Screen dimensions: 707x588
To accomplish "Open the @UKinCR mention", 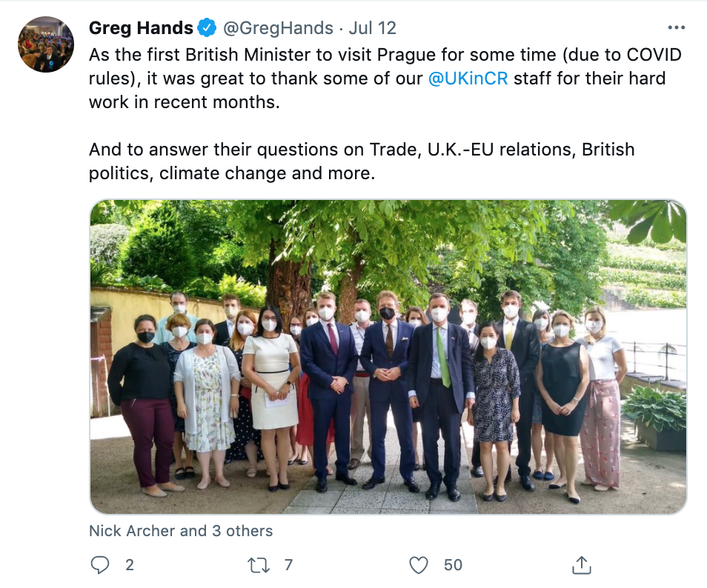I will coord(468,78).
